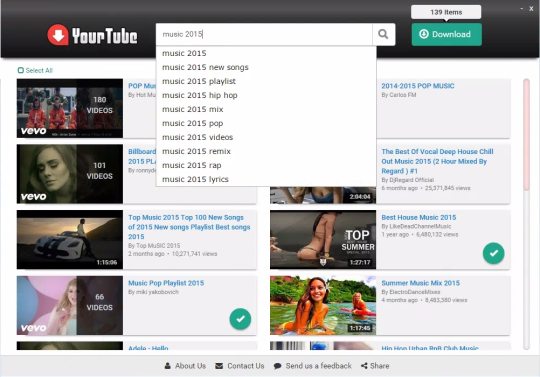Click "By LikeDeadChannelMusic" author text
Viewport: 540px width, 377px height.
click(416, 226)
